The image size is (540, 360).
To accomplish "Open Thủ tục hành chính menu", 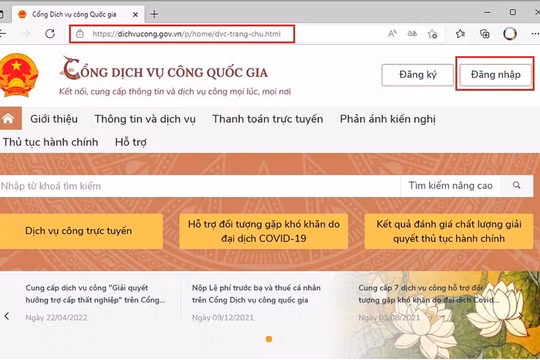I will (50, 142).
